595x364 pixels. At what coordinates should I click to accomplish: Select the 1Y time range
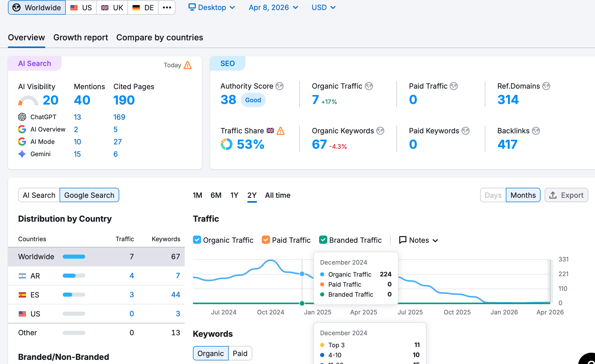tap(234, 195)
